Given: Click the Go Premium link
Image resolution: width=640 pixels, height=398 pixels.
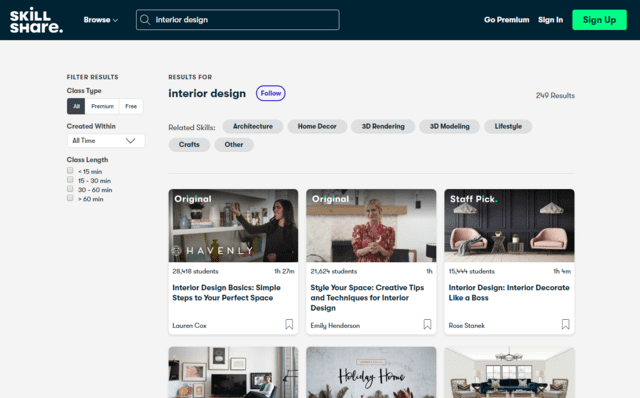Looking at the screenshot, I should coord(507,20).
